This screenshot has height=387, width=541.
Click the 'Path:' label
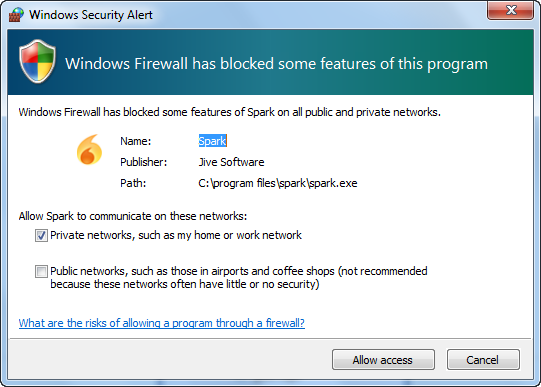(x=133, y=183)
